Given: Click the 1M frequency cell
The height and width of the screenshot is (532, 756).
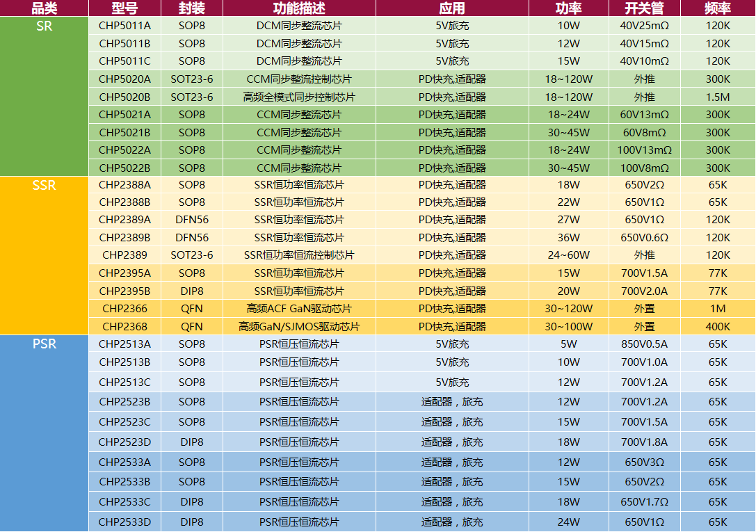Looking at the screenshot, I should click(x=718, y=308).
